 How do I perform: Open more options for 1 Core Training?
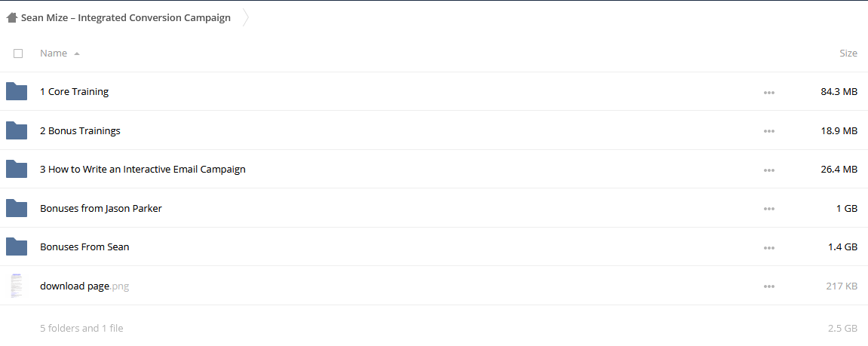click(x=769, y=93)
